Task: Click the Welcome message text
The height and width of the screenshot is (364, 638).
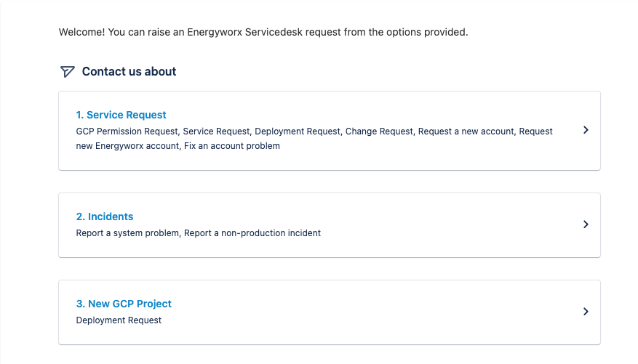Action: click(263, 33)
